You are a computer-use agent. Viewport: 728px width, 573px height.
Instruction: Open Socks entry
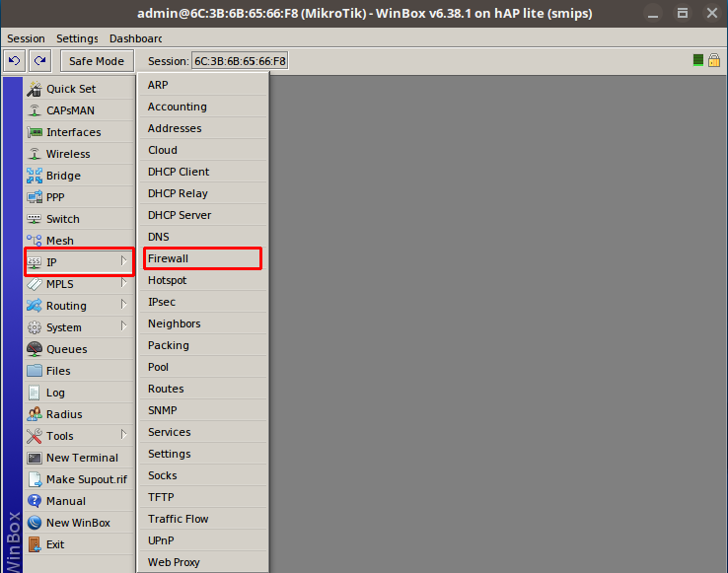[x=203, y=475]
